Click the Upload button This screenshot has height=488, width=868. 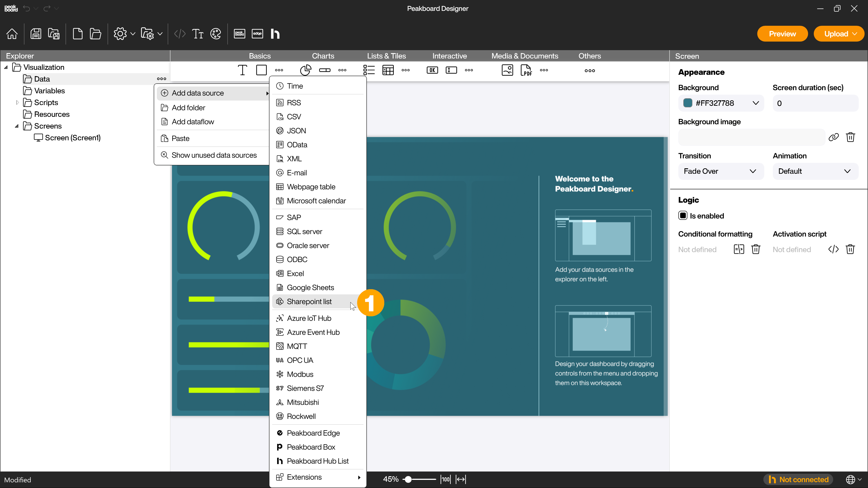click(837, 33)
